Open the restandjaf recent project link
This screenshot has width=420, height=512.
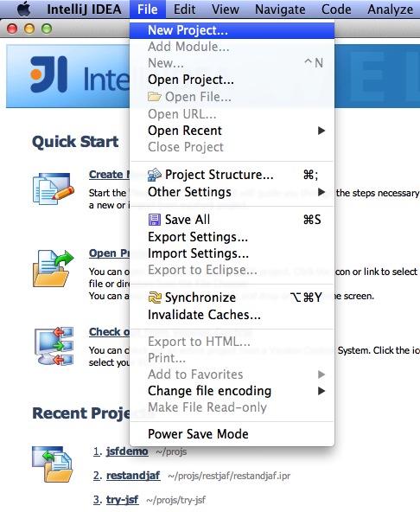(x=133, y=476)
